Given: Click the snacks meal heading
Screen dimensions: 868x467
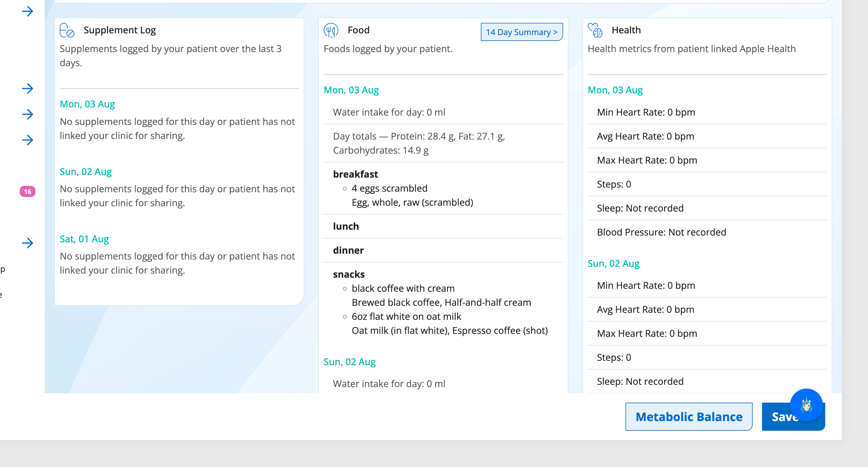Looking at the screenshot, I should (349, 274).
